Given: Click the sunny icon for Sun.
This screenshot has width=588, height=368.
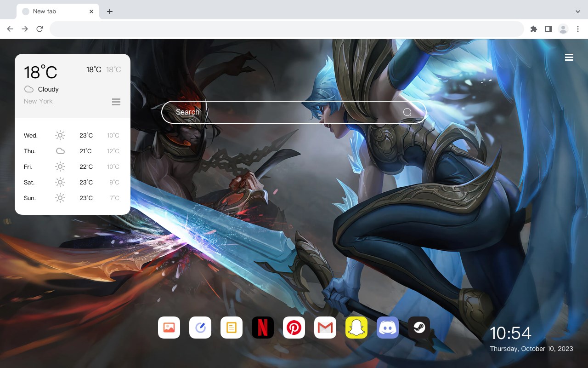Looking at the screenshot, I should 60,198.
